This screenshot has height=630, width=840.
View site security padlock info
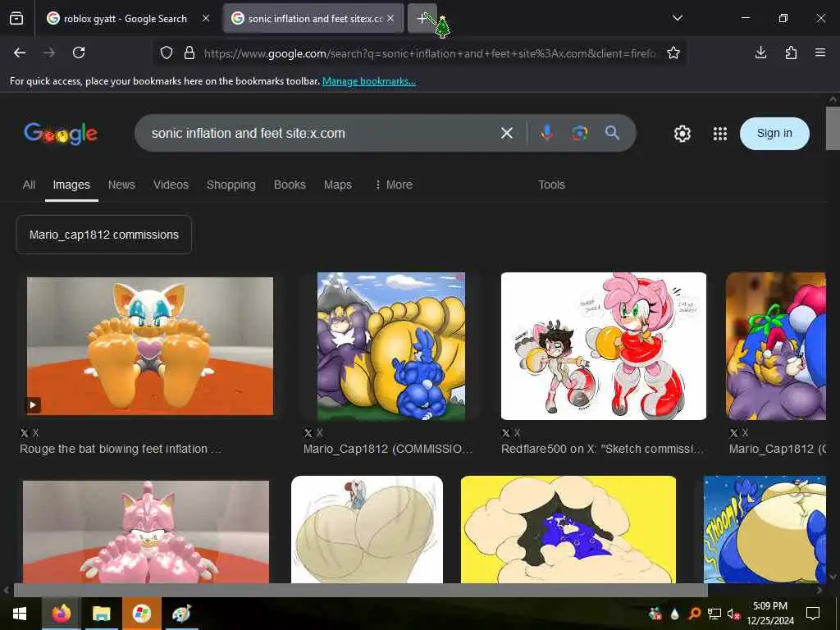tap(189, 53)
